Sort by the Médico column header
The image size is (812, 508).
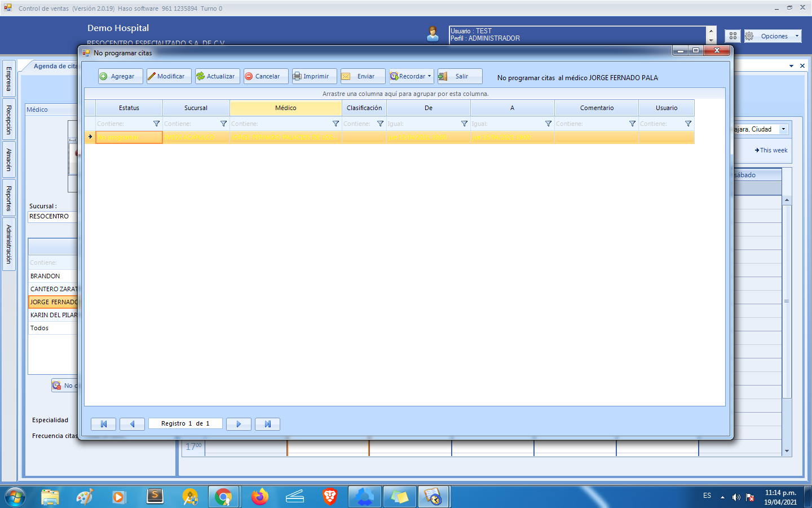[286, 108]
